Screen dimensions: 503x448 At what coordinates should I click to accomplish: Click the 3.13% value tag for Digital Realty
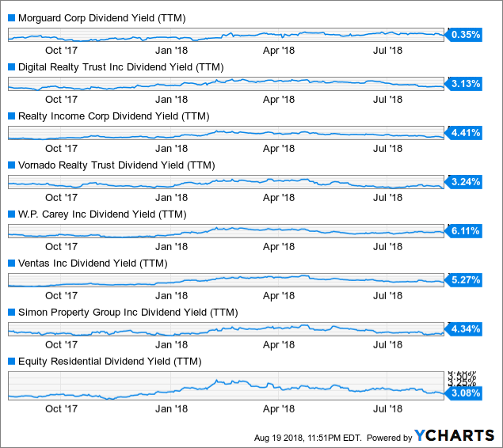[463, 84]
